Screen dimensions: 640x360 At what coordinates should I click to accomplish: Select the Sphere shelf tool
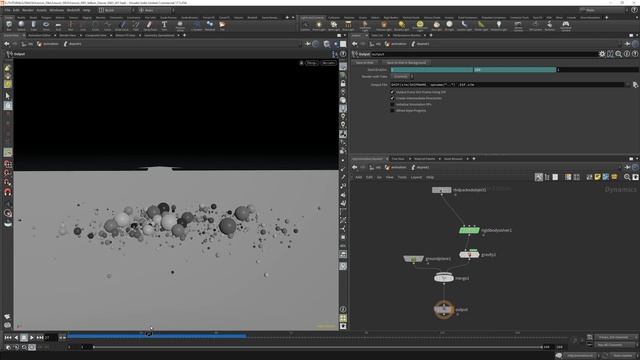tap(21, 26)
